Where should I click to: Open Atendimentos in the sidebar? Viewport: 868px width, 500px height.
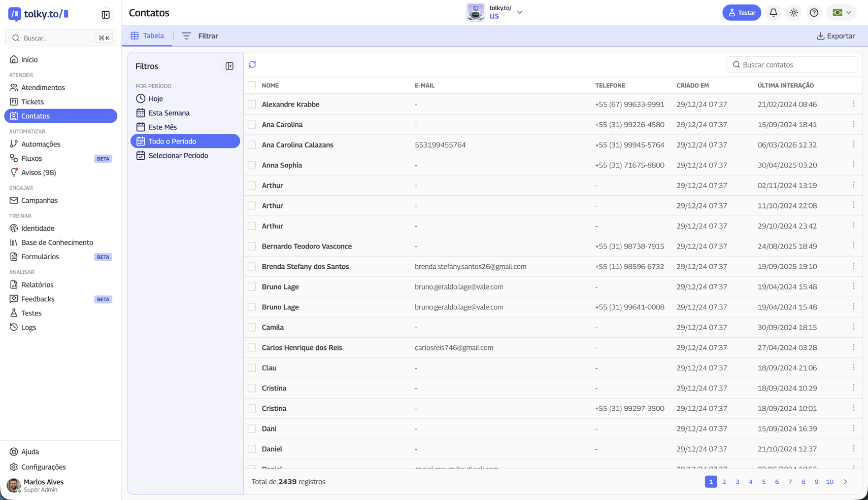pos(43,88)
